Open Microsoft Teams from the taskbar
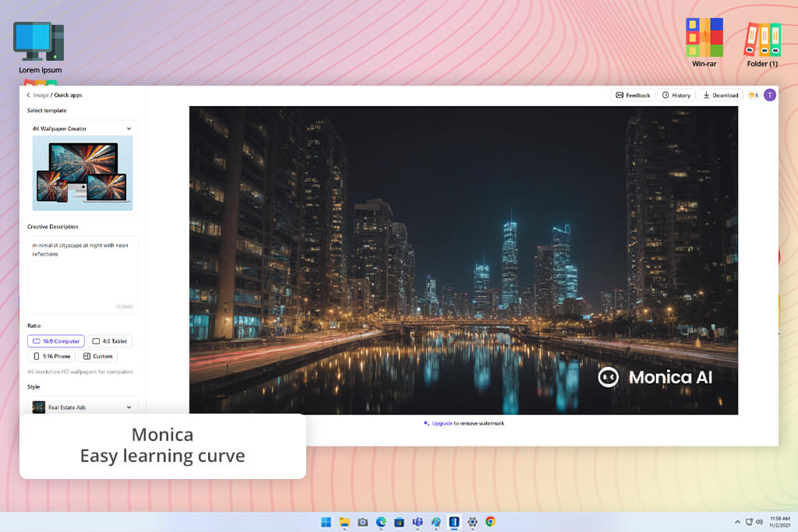The image size is (798, 532). 418,522
